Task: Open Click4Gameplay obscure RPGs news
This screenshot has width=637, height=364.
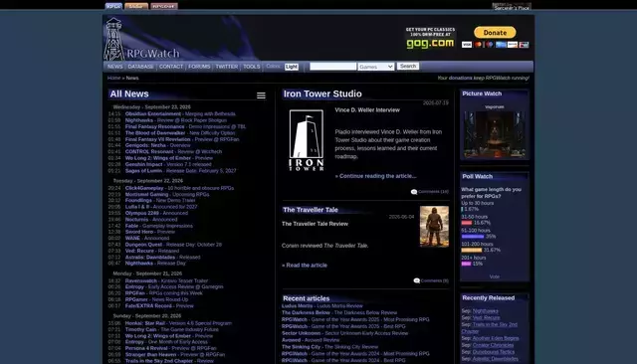Action: click(x=179, y=188)
